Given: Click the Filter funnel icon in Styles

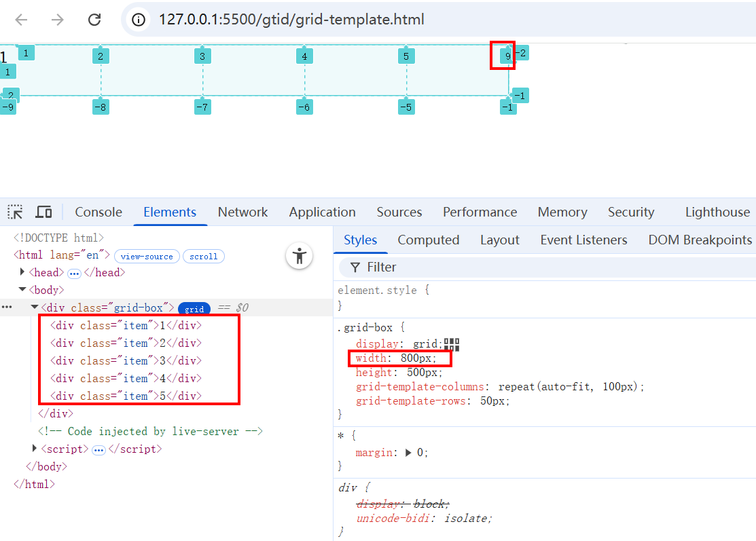Looking at the screenshot, I should (x=355, y=267).
